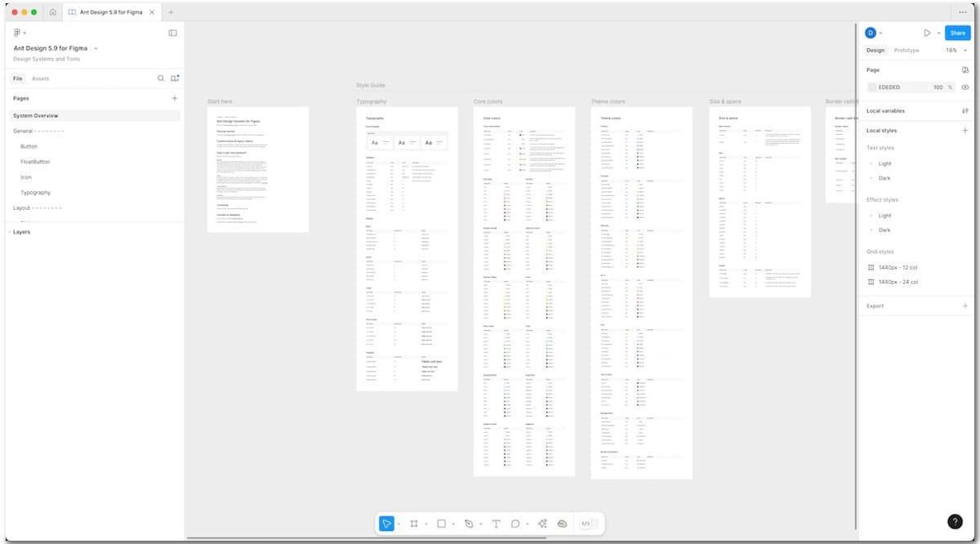Image resolution: width=980 pixels, height=544 pixels.
Task: Toggle the sidebar collapse icon
Action: (x=172, y=33)
